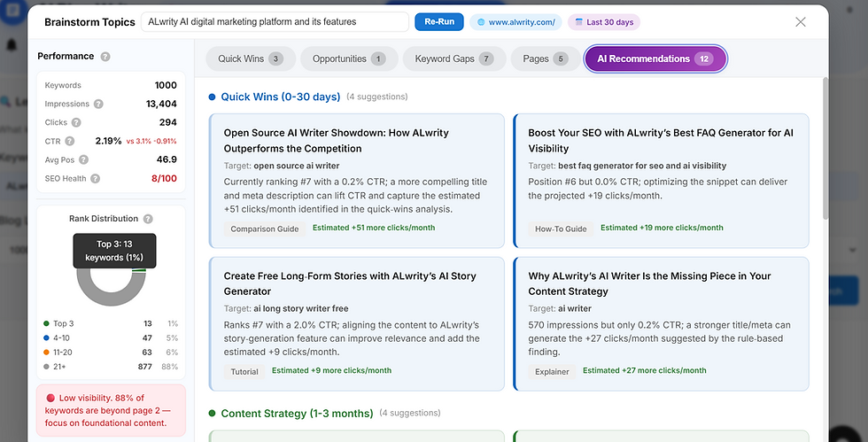Show Impressions metric help tooltip
868x442 pixels.
point(98,105)
